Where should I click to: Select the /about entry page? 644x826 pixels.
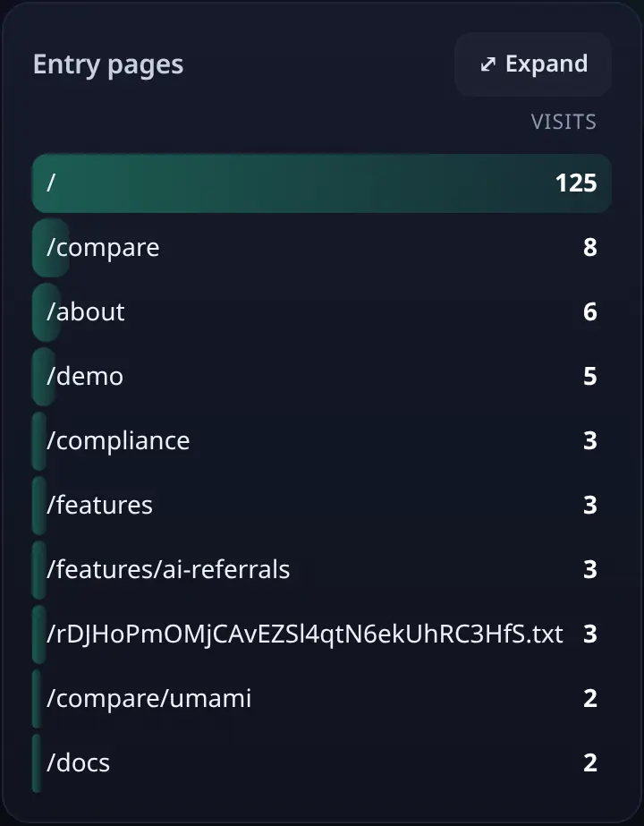click(x=322, y=311)
